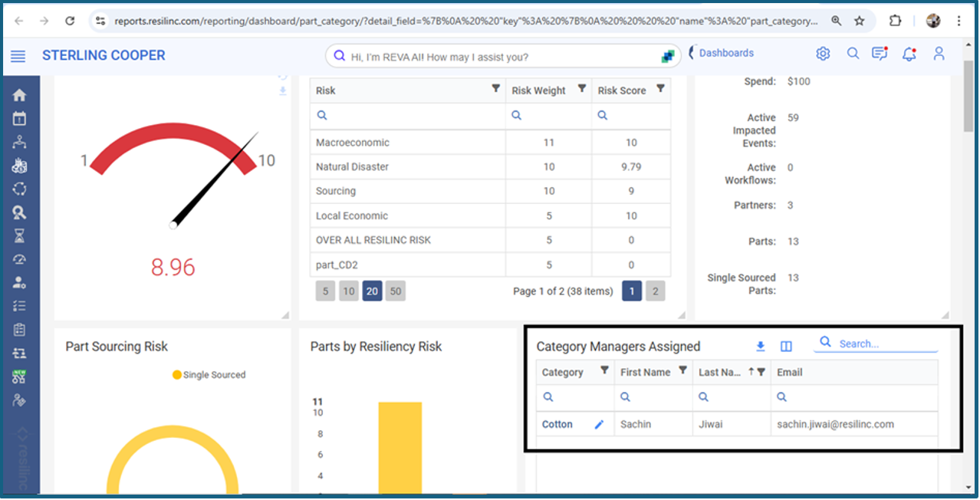Open filter for Risk column
Screen dimensions: 980x500
(496, 89)
